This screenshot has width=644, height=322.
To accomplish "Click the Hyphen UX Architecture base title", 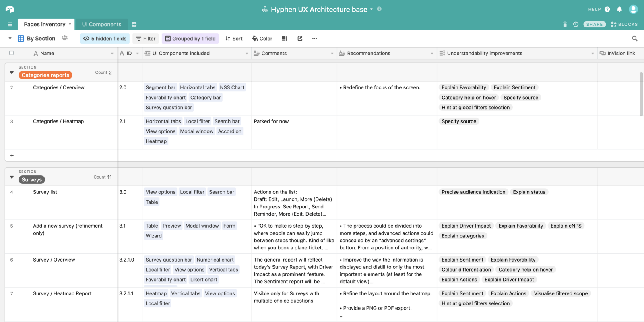I will coord(319,9).
